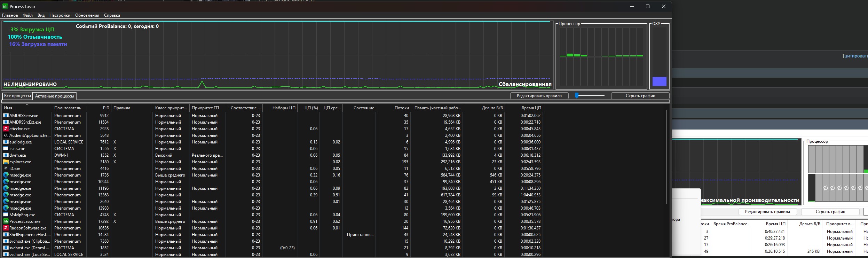Screen dimensions: 868x258
Task: Select the iD.exe process icon
Action: click(x=6, y=169)
